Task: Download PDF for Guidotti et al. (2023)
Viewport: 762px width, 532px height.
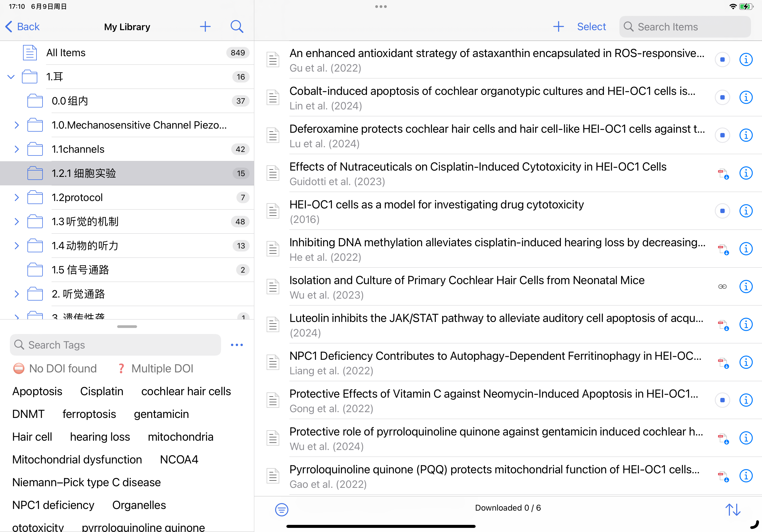Action: pyautogui.click(x=723, y=174)
